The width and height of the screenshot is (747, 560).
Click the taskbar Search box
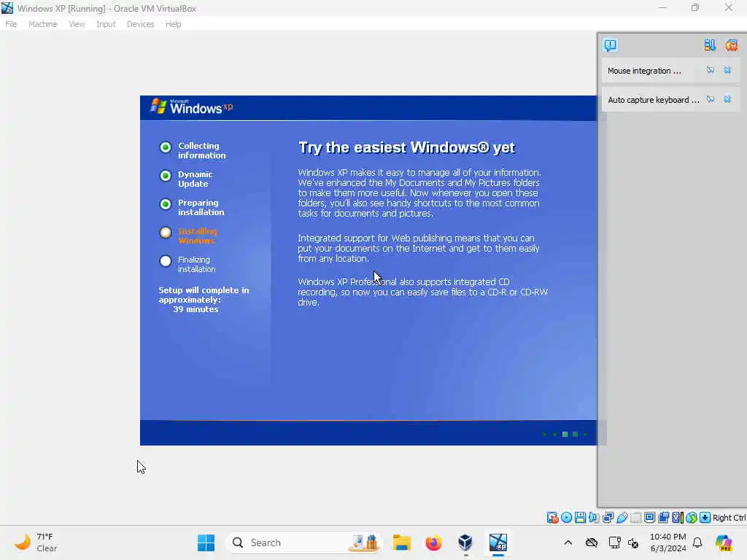tap(304, 542)
